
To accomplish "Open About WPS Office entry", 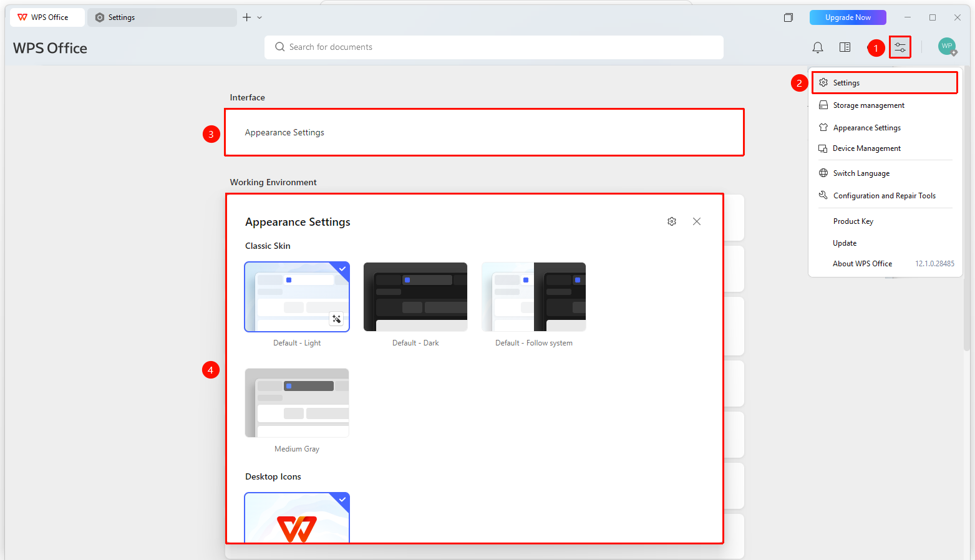I will click(885, 264).
